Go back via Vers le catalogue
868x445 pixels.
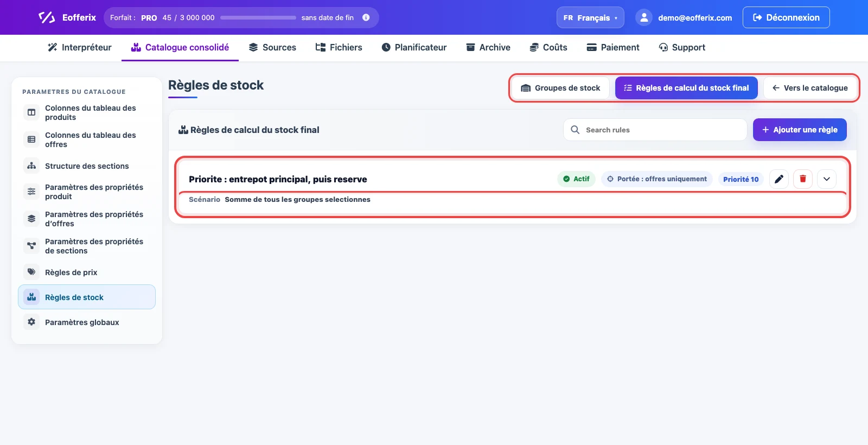(x=810, y=88)
